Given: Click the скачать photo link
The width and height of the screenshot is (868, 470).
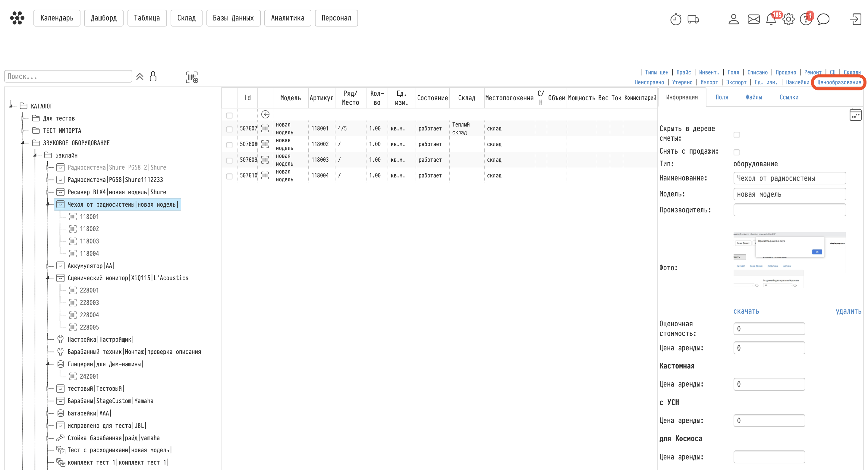Looking at the screenshot, I should (x=746, y=311).
